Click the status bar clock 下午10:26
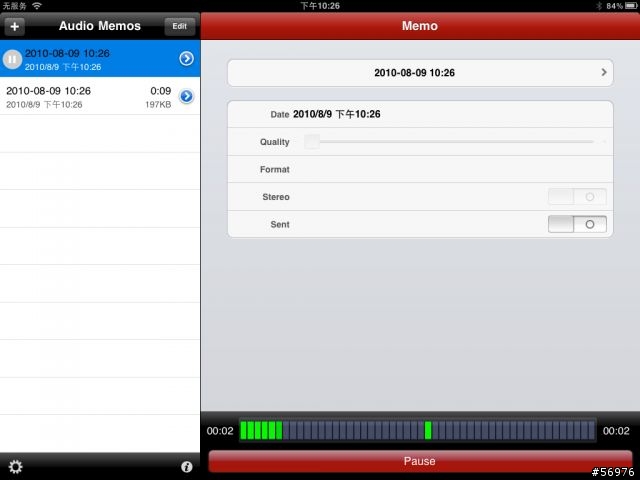This screenshot has width=640, height=480. click(320, 6)
